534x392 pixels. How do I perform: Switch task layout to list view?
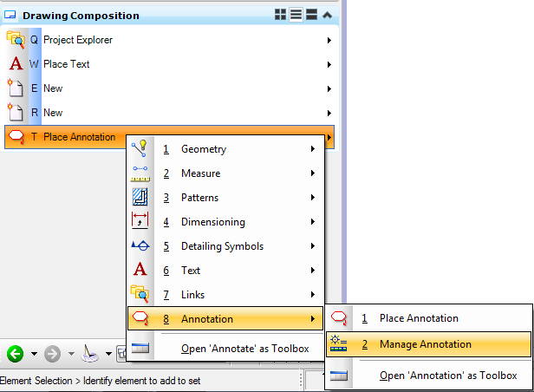tap(296, 15)
